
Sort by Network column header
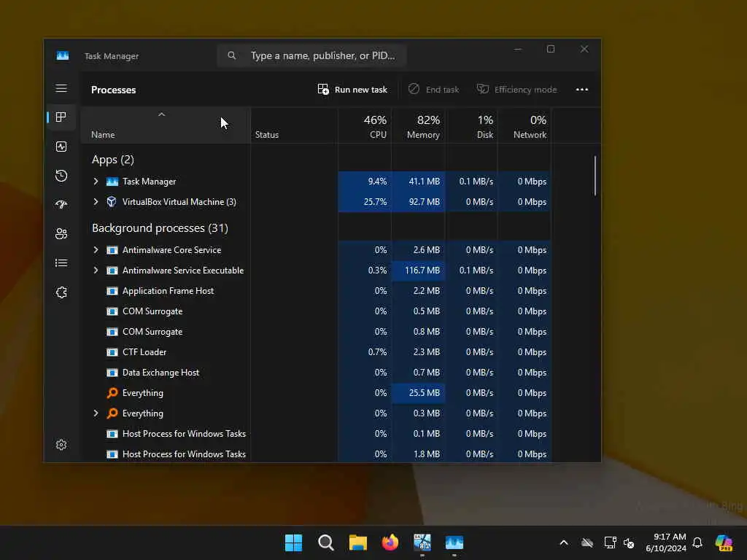click(x=525, y=125)
